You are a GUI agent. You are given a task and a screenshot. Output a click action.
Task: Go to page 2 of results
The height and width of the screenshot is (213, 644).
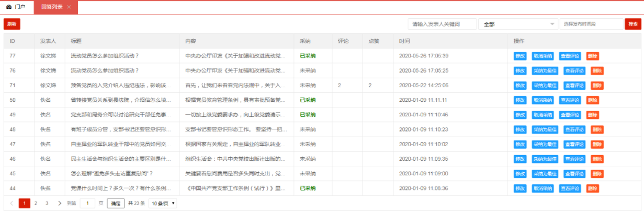tap(36, 203)
